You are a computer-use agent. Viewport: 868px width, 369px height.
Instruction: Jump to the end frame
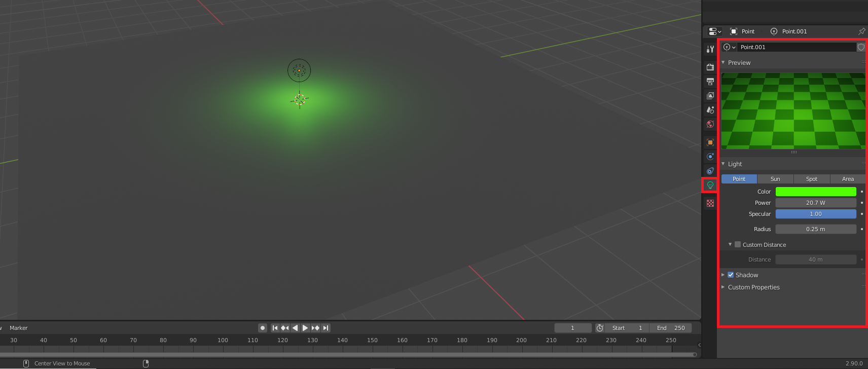point(325,328)
